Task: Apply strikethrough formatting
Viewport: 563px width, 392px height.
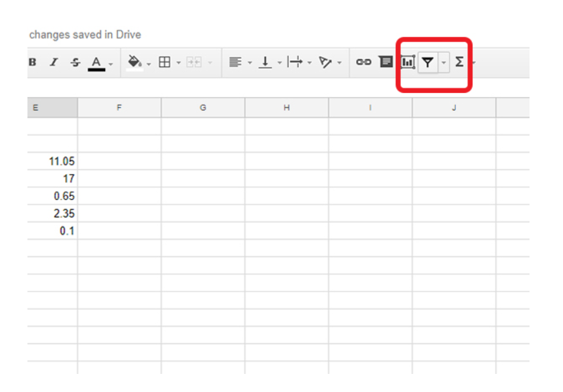Action: click(74, 62)
